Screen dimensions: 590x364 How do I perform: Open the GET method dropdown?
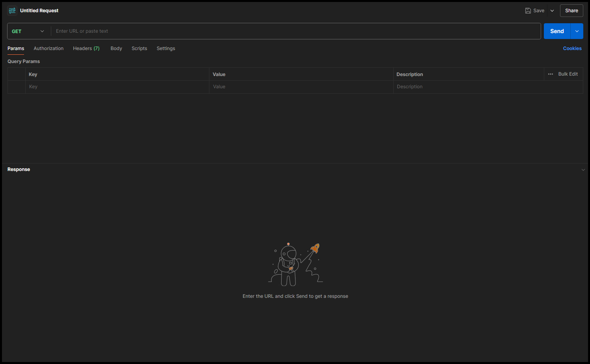coord(29,31)
